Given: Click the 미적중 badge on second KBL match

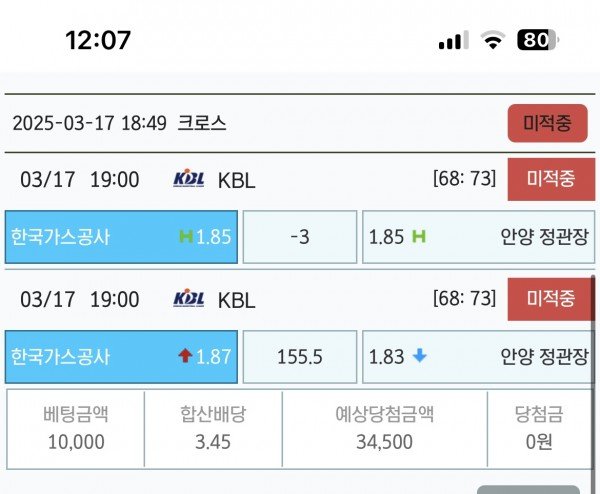Looking at the screenshot, I should 551,299.
